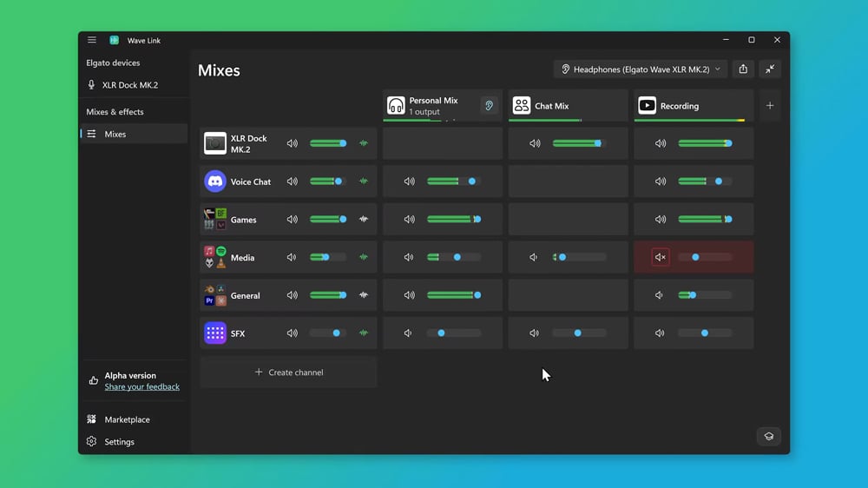868x488 pixels.
Task: Click Create channel button
Action: click(288, 373)
